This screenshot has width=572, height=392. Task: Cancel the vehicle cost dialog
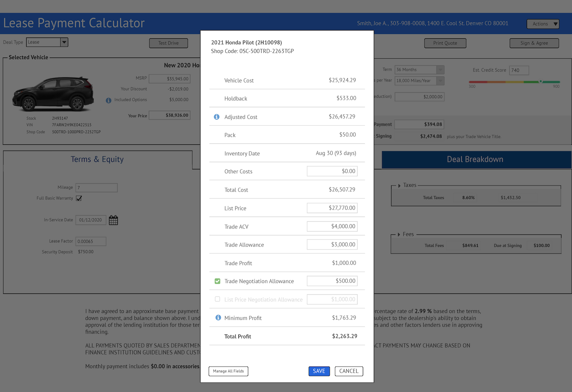[x=349, y=371]
